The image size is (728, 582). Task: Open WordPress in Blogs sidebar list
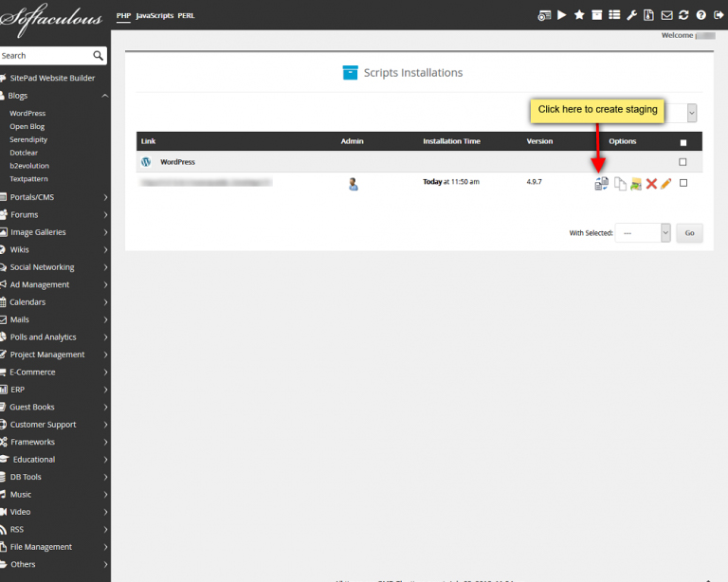click(27, 113)
